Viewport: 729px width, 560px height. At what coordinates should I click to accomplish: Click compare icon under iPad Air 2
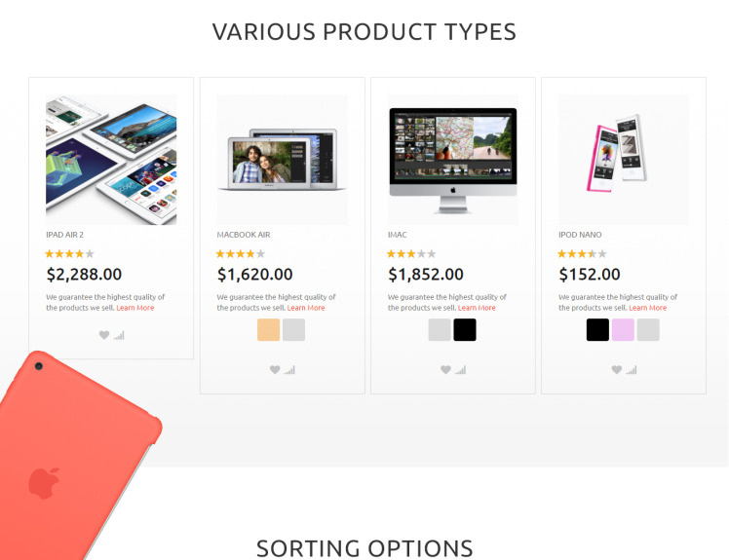tap(119, 335)
